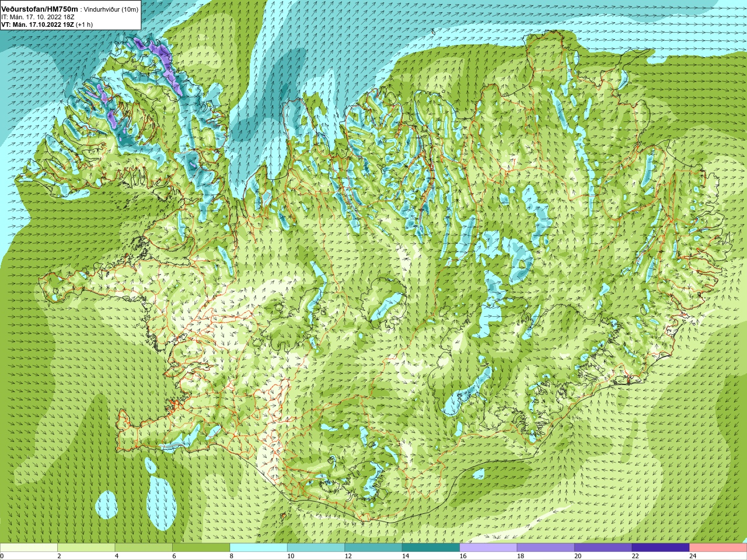Viewport: 747px width, 560px height.
Task: Click the light green 2–4 legend swatch
Action: pos(86,548)
